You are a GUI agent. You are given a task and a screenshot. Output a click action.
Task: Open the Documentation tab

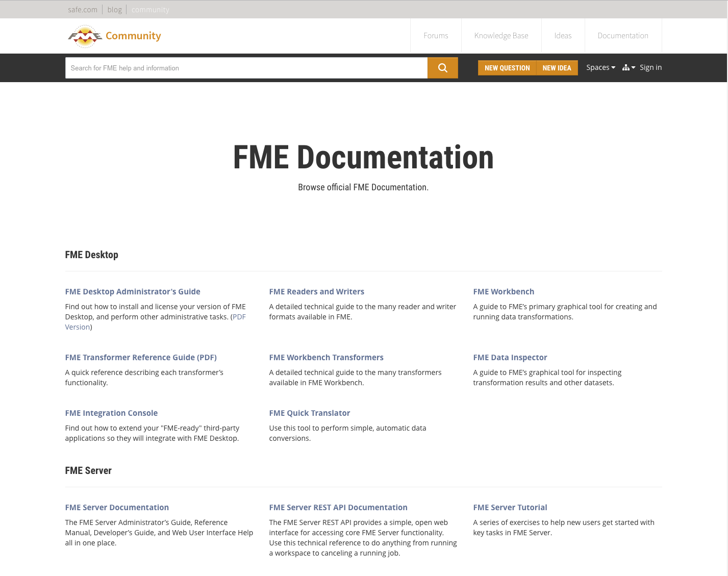coord(623,36)
